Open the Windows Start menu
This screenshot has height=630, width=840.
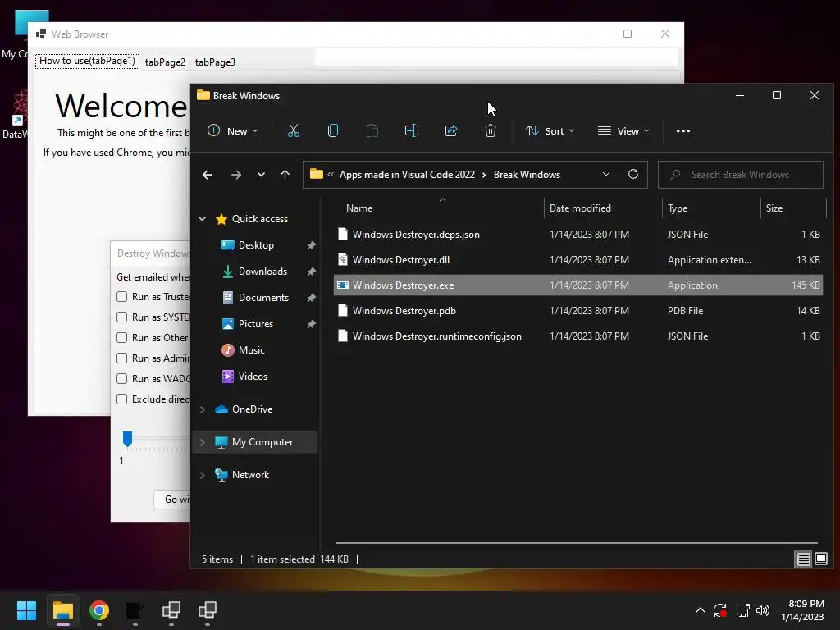pyautogui.click(x=26, y=610)
